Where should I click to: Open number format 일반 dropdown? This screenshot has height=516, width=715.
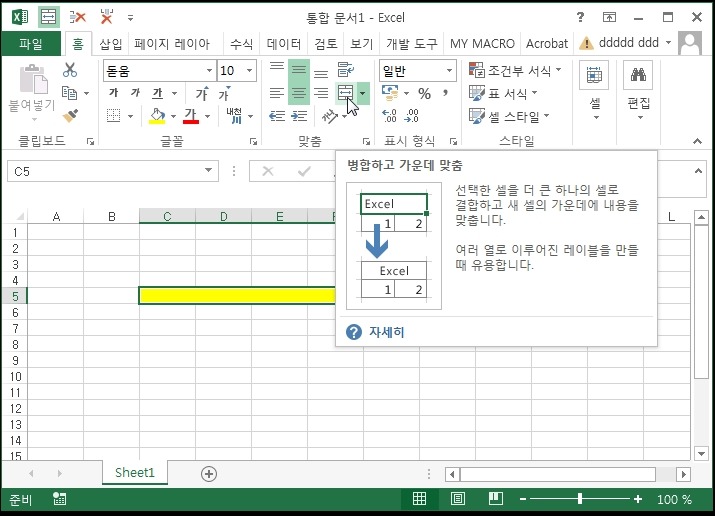click(449, 71)
